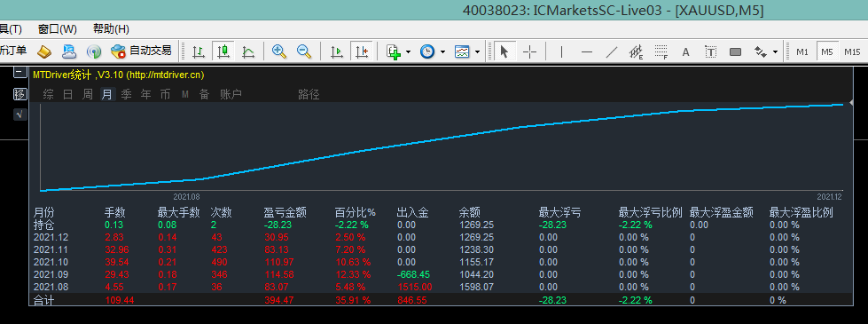Toggle chart auto scroll

point(336,51)
